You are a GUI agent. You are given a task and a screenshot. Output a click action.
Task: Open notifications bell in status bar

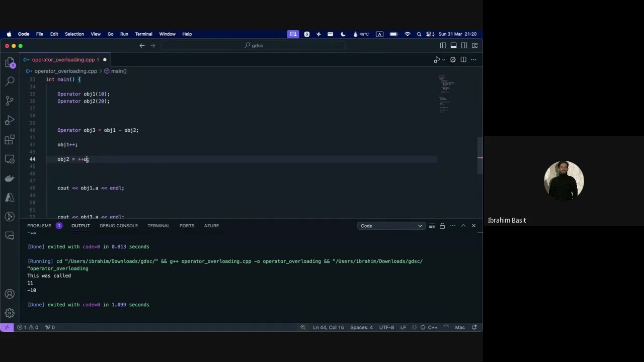click(x=474, y=327)
